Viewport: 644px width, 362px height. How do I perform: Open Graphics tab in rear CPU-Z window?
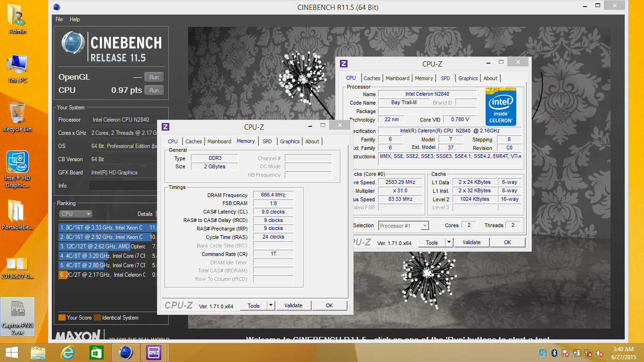(x=468, y=78)
